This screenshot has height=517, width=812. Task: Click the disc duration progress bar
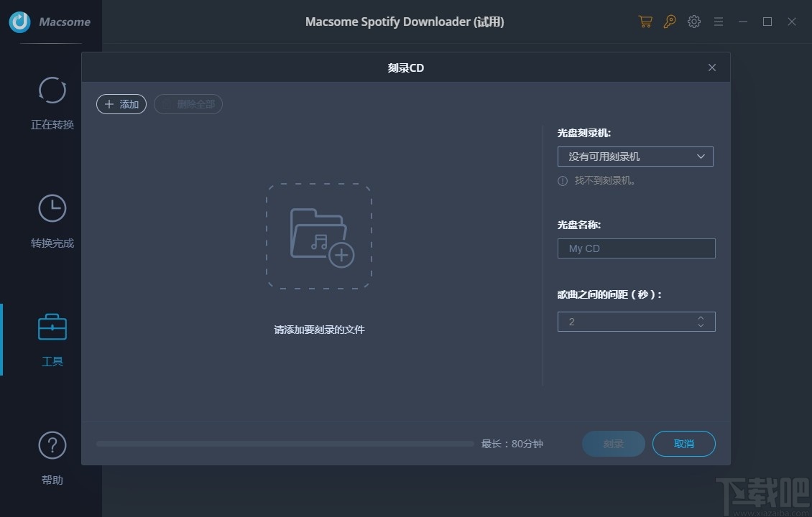284,444
